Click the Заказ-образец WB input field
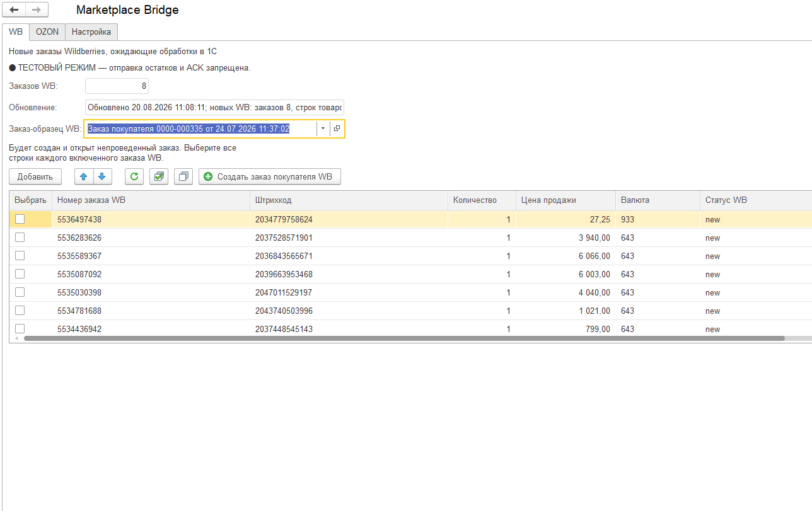The width and height of the screenshot is (812, 511). [200, 129]
